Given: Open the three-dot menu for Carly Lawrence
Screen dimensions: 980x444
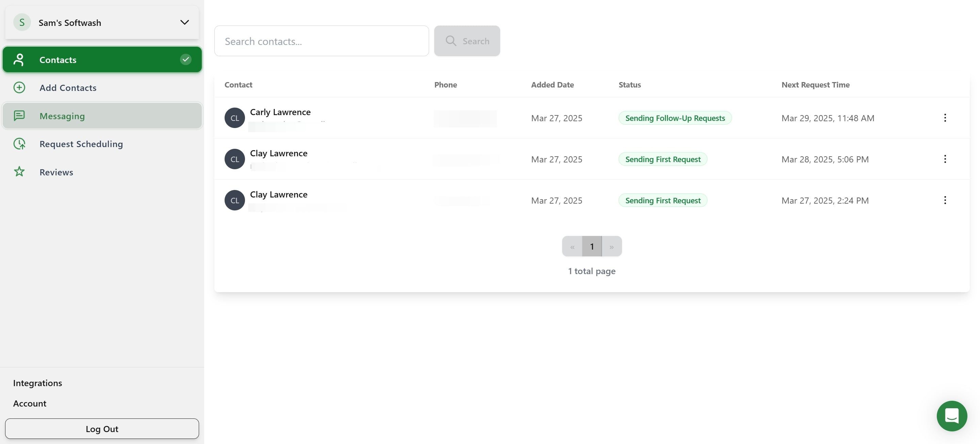Looking at the screenshot, I should 945,118.
